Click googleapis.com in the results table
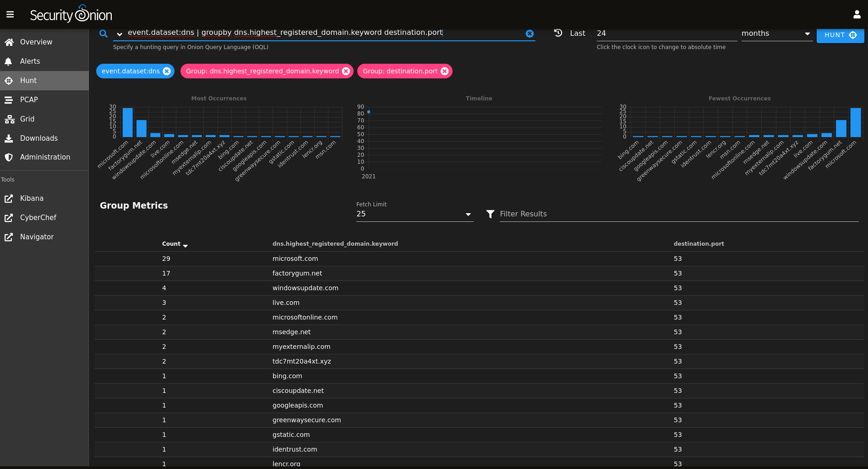 [x=298, y=405]
